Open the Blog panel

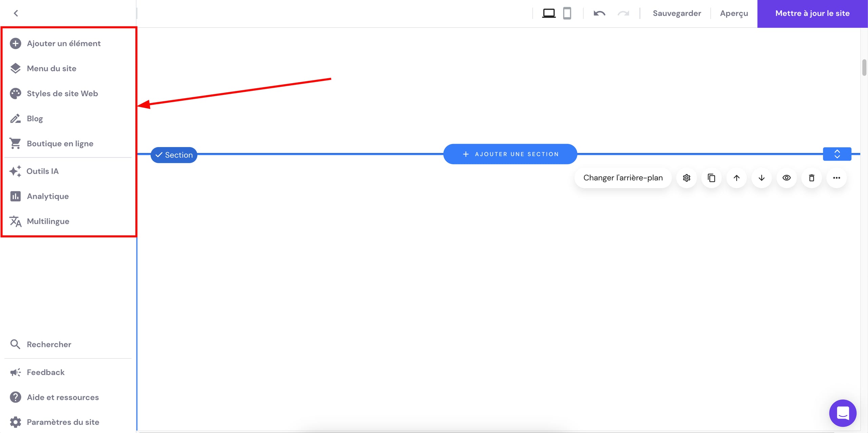coord(35,118)
